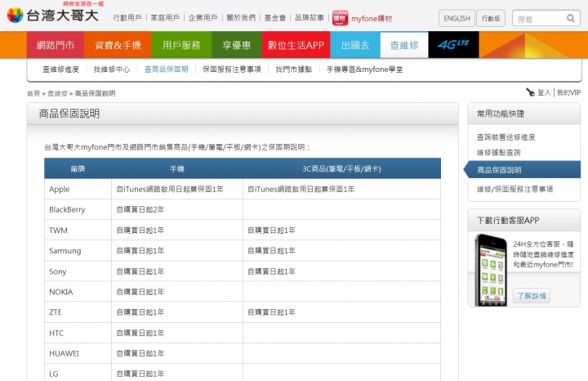Click the LG brand cell

coord(78,374)
